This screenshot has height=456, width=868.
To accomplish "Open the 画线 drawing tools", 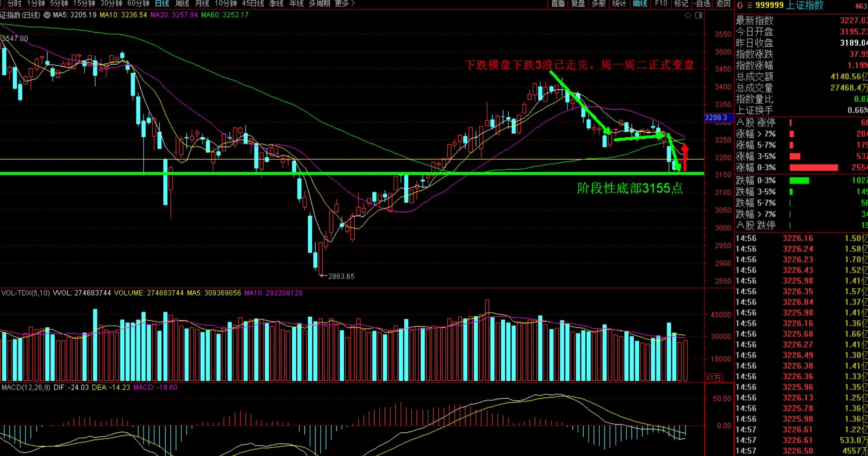I will click(x=640, y=4).
